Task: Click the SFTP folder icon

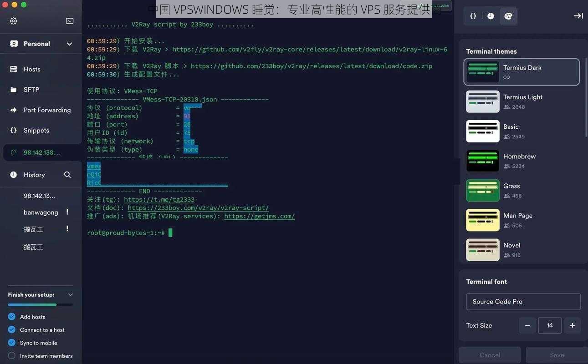Action: 14,90
